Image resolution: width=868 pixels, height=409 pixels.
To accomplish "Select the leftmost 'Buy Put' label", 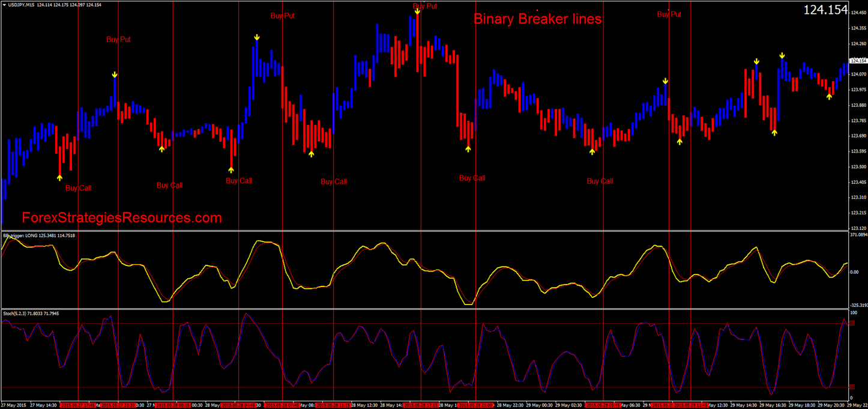I will click(x=118, y=40).
